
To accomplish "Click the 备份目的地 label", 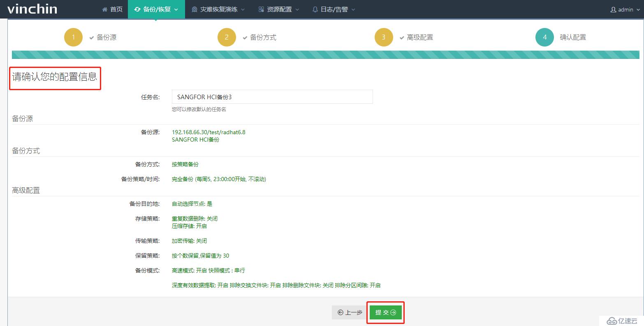I will tap(144, 204).
